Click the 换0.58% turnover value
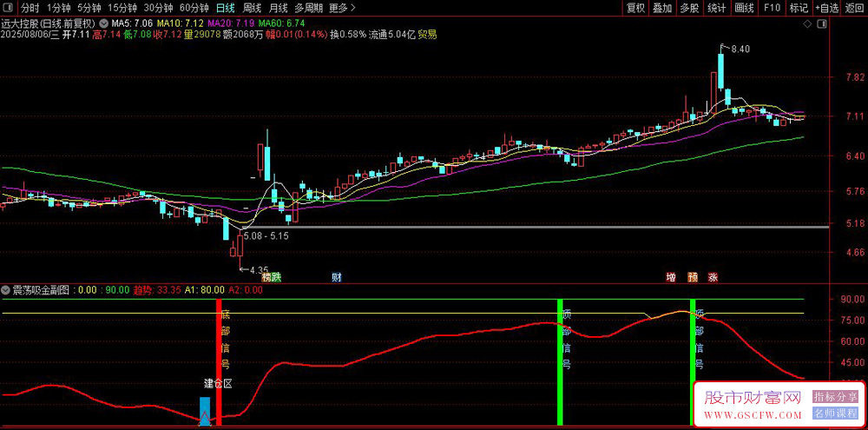Image resolution: width=868 pixels, height=430 pixels. [348, 35]
